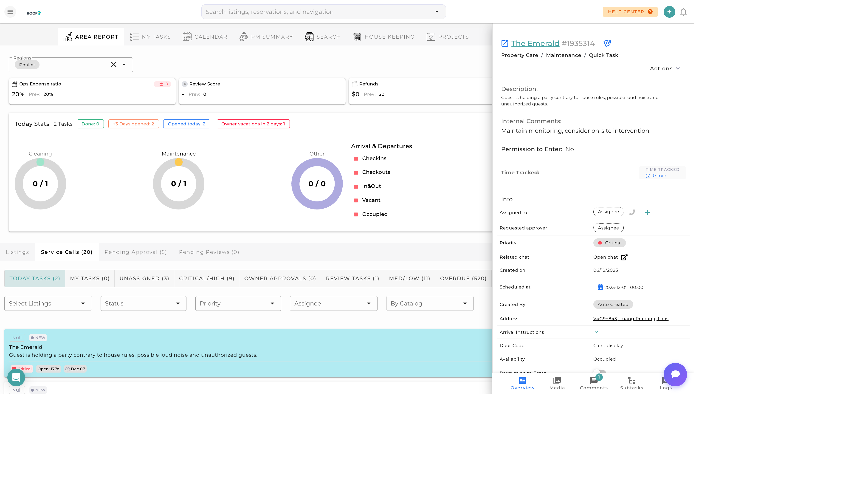The height and width of the screenshot is (492, 868).
Task: Click the external link icon beside The Emerald
Action: [x=504, y=43]
